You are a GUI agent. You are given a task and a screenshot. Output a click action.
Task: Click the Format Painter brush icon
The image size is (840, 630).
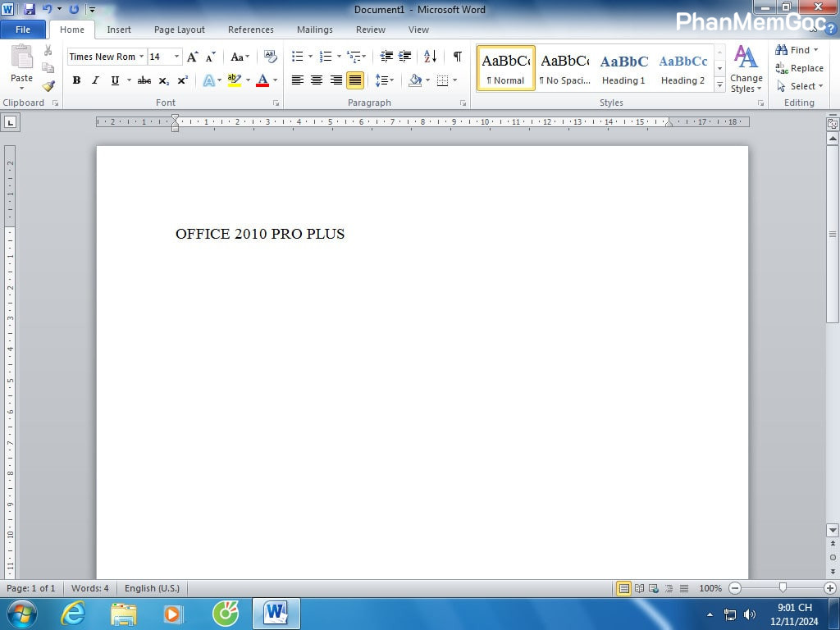48,86
